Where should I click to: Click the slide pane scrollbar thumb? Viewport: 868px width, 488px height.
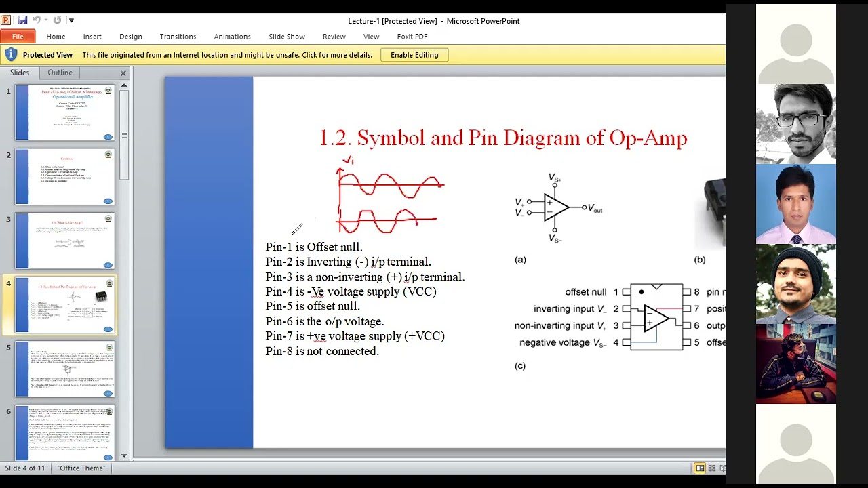click(x=124, y=135)
